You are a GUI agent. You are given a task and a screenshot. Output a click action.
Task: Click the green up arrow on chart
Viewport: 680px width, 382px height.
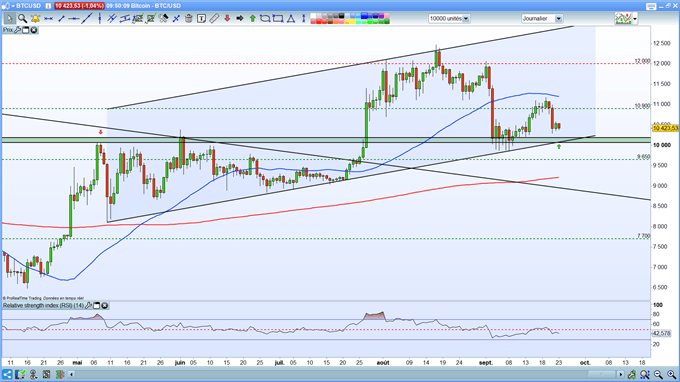click(559, 147)
